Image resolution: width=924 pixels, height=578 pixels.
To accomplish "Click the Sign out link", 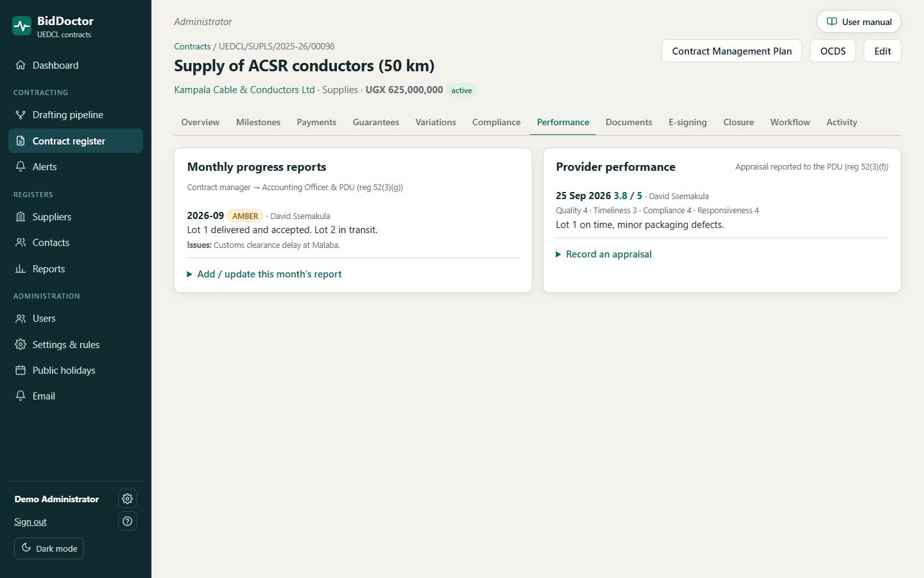I will [x=31, y=521].
